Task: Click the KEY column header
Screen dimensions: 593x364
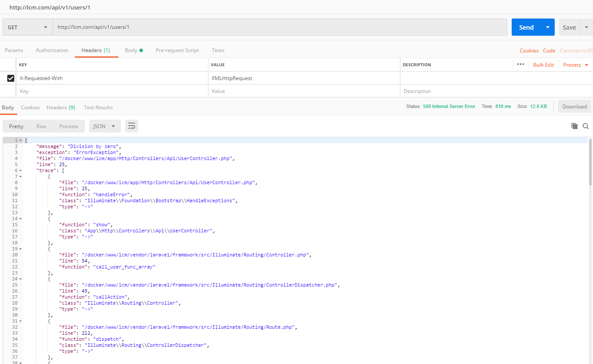Action: (23, 65)
